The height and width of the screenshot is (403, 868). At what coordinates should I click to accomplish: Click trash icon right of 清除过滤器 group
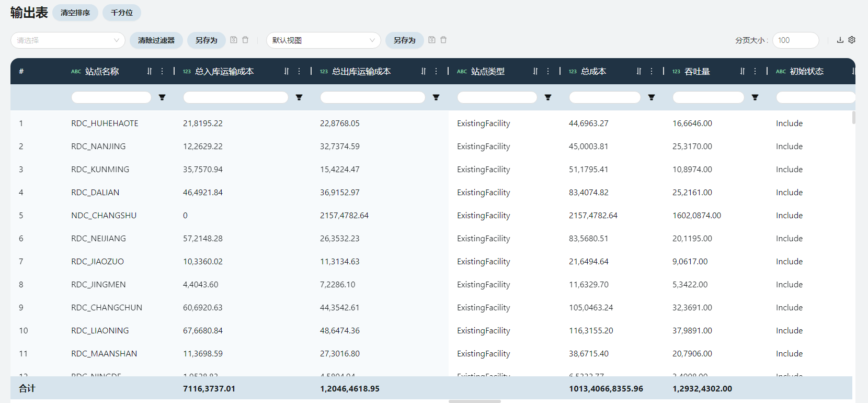point(245,40)
